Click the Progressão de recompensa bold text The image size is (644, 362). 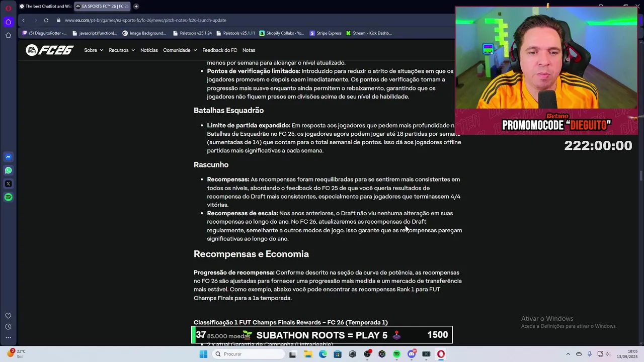[x=234, y=273]
